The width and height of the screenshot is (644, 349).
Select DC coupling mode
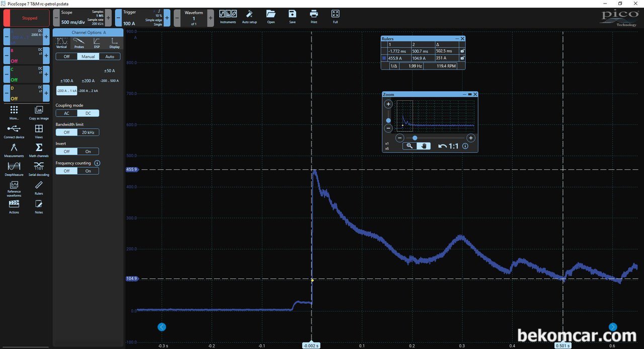point(88,113)
